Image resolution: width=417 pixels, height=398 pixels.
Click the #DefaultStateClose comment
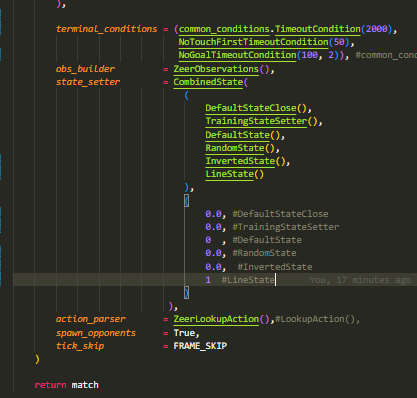point(280,214)
